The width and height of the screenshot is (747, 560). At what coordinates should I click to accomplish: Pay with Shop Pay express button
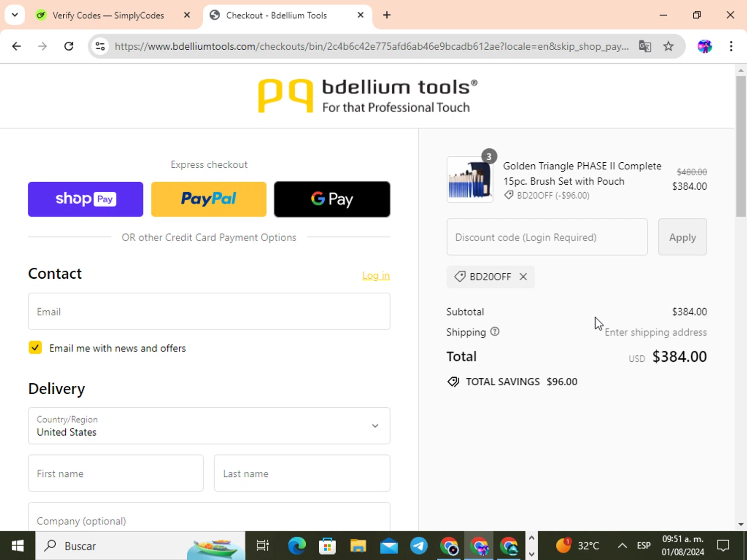click(86, 199)
